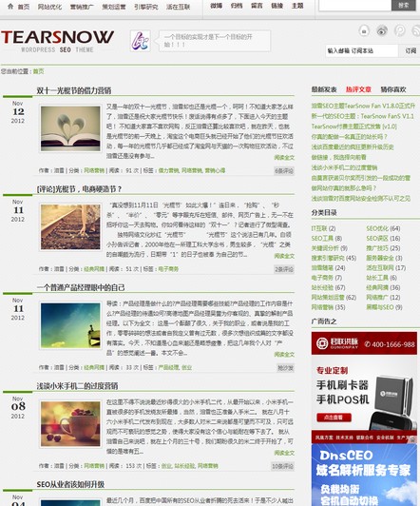This screenshot has width=420, height=506.
Task: Open category SEO优化 (64)
Action: click(x=383, y=228)
